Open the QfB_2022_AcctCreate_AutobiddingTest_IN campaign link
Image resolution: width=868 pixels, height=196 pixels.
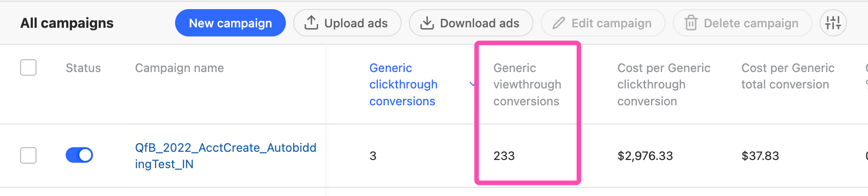(x=226, y=156)
